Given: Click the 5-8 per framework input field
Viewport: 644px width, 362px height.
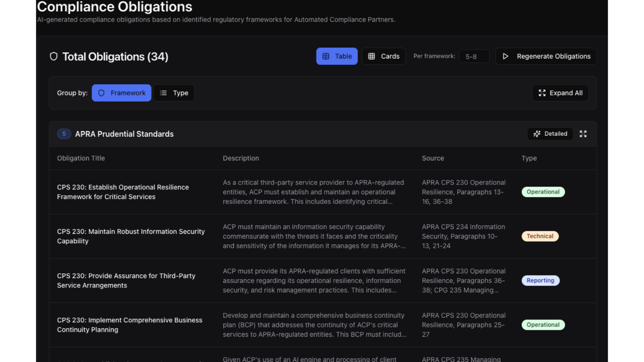Looking at the screenshot, I should [x=474, y=56].
